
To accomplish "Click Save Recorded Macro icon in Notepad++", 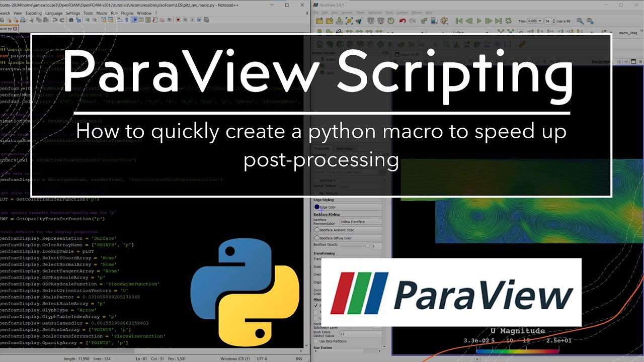I will pyautogui.click(x=206, y=20).
